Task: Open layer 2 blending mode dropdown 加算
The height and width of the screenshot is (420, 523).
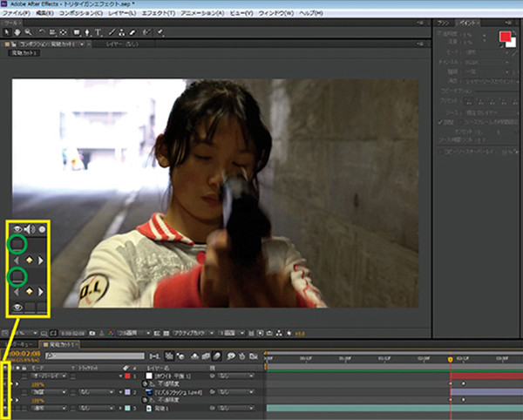Action: pos(50,392)
